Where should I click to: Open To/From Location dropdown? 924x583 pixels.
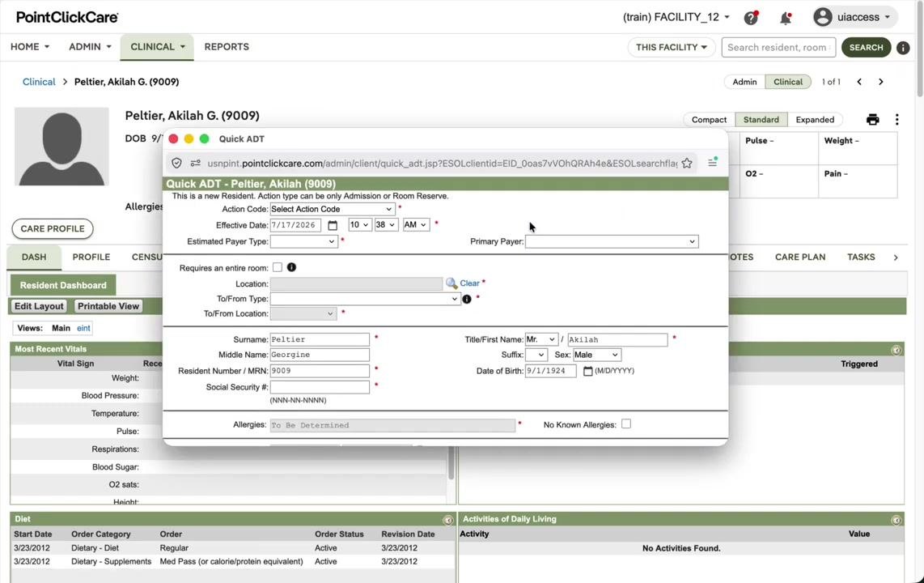[x=303, y=313]
